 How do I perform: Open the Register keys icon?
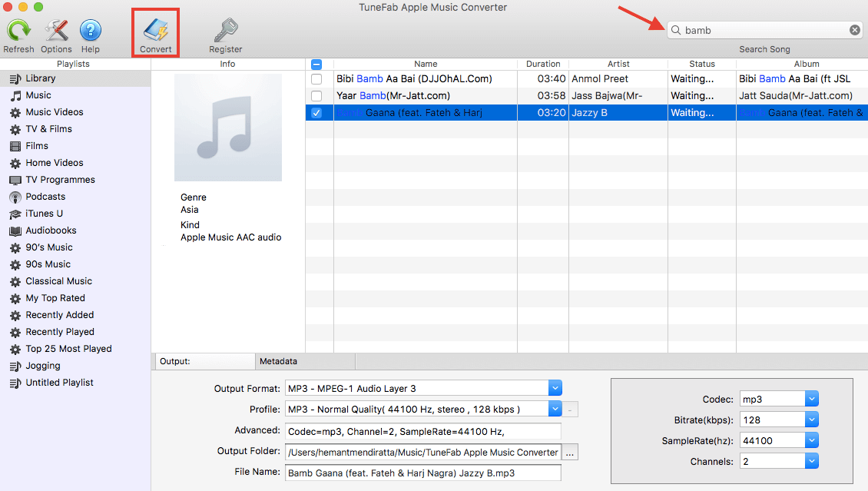(x=226, y=30)
